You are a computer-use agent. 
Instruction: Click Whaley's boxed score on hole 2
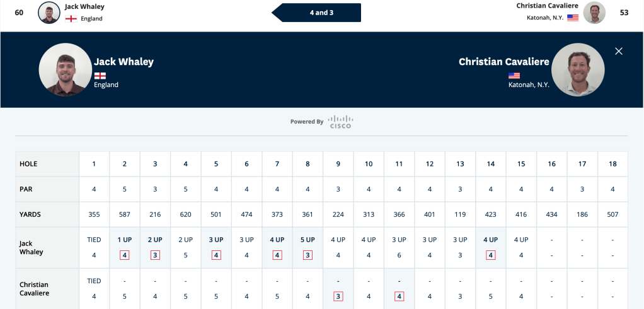pyautogui.click(x=124, y=255)
